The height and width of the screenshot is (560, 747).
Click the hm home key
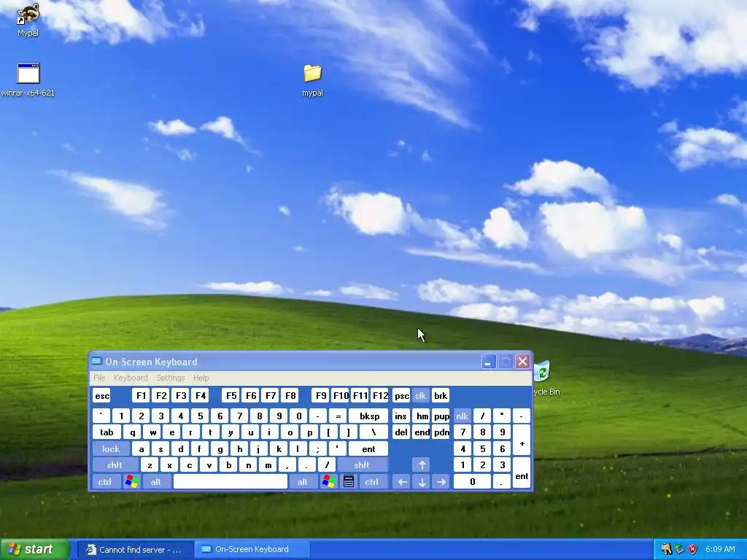coord(422,416)
